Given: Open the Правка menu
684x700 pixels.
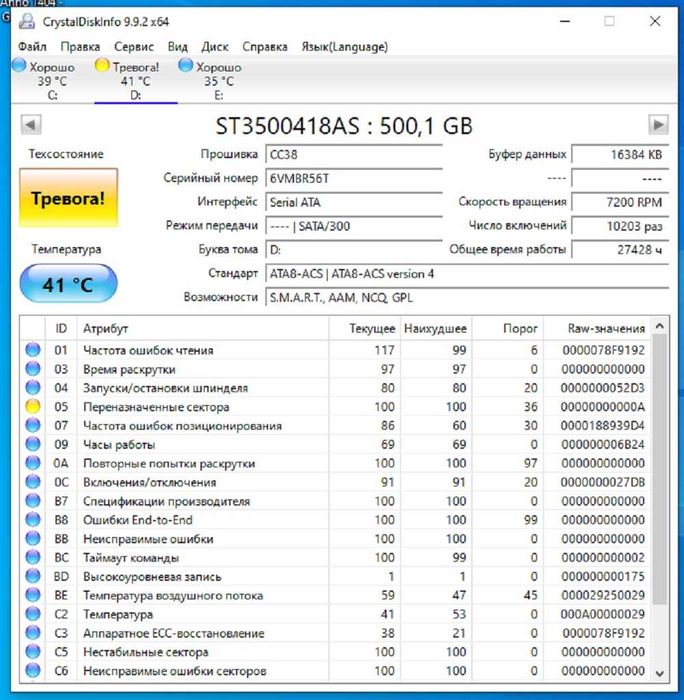Looking at the screenshot, I should [x=80, y=47].
